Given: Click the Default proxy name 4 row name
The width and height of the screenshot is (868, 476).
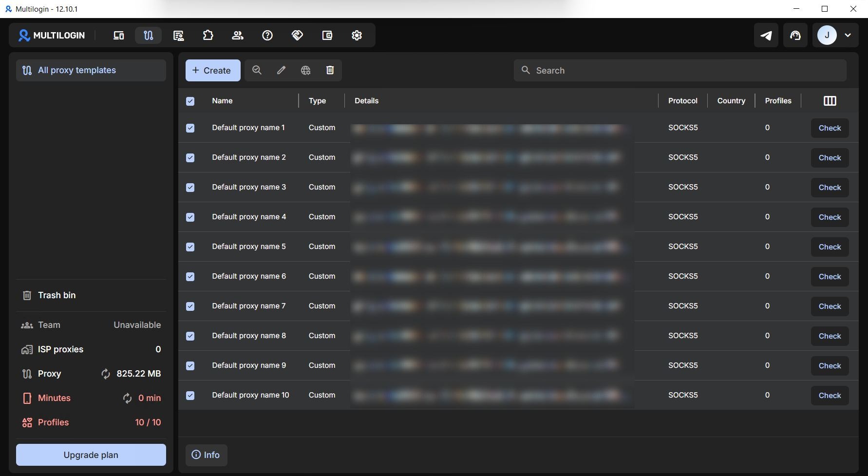Looking at the screenshot, I should point(249,217).
